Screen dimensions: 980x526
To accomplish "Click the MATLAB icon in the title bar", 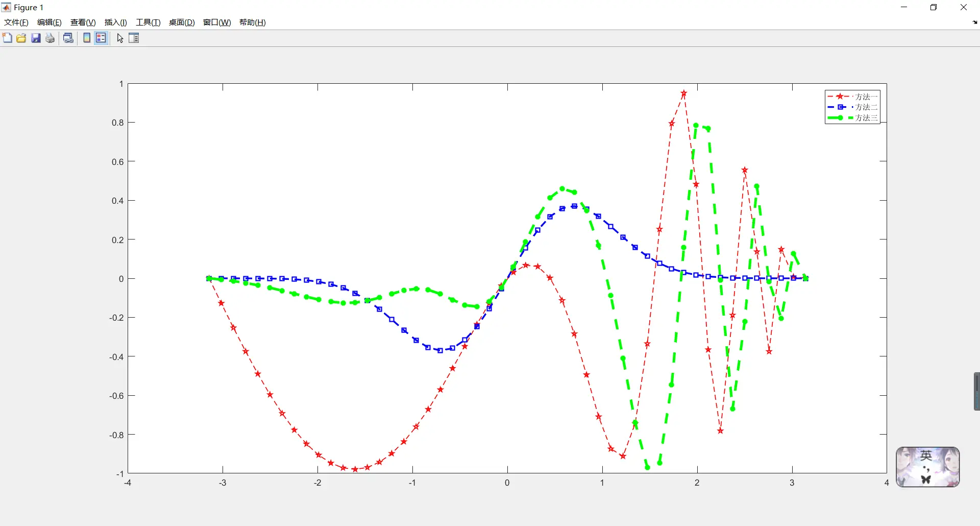I will pyautogui.click(x=6, y=7).
